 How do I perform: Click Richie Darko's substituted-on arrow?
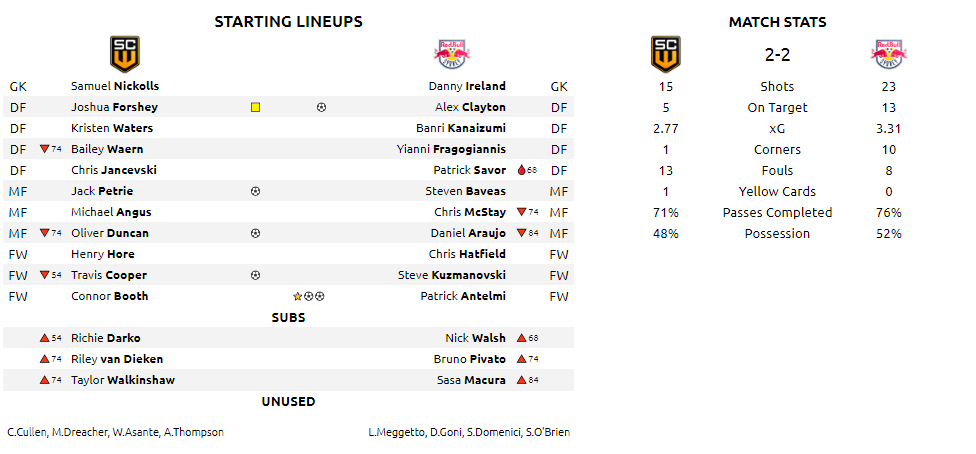[44, 338]
